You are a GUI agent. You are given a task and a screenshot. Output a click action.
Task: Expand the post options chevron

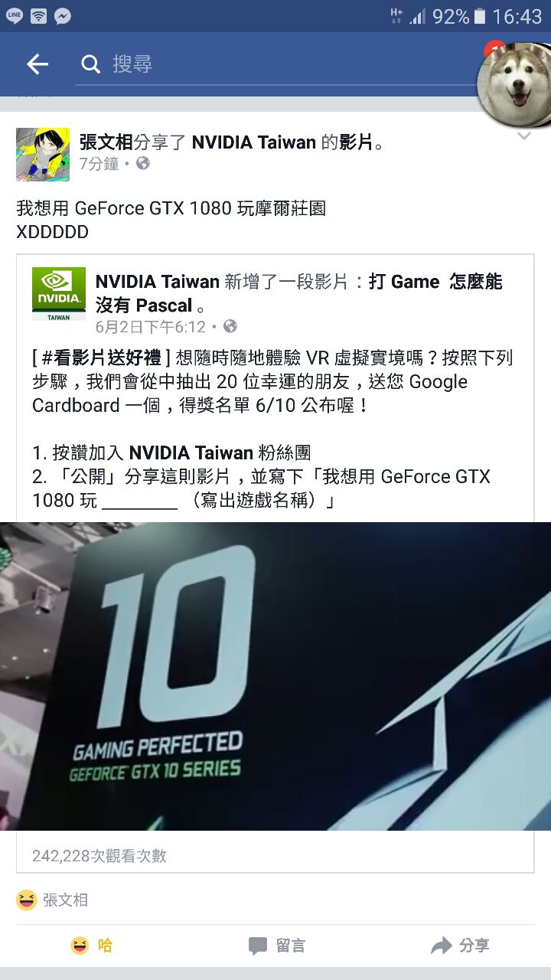(x=524, y=136)
